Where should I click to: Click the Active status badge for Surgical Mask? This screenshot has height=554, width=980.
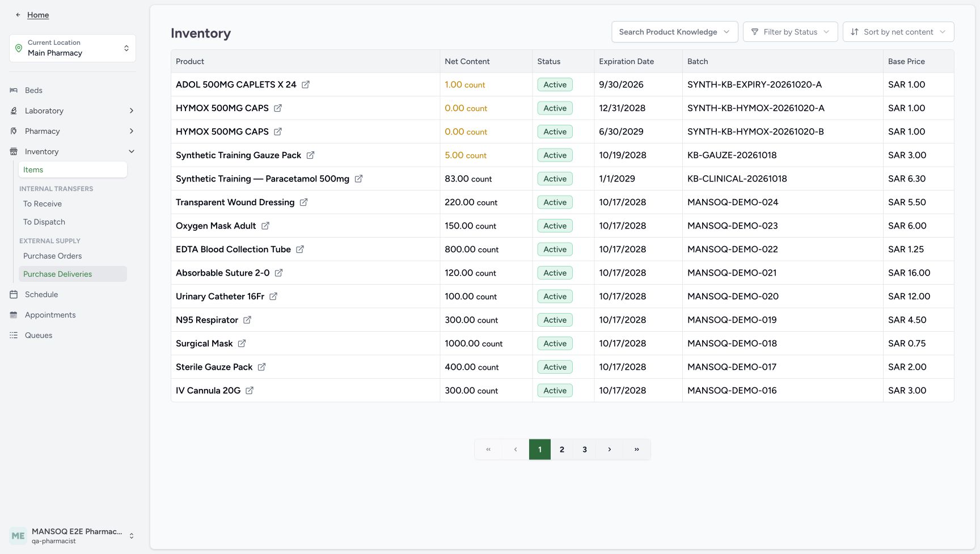click(555, 344)
